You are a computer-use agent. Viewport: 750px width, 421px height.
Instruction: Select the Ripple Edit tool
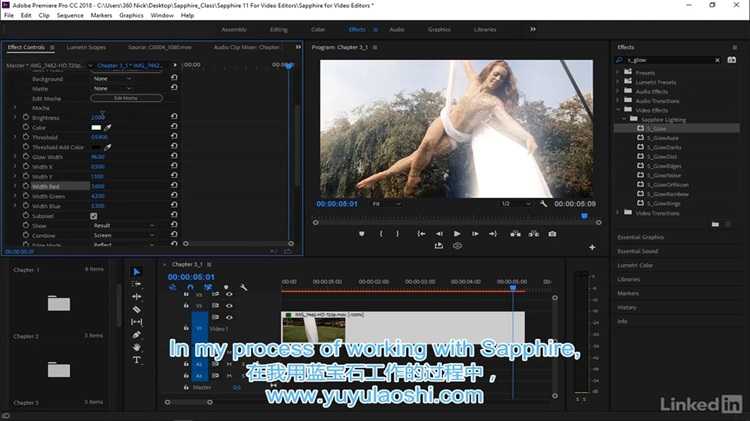(x=136, y=297)
